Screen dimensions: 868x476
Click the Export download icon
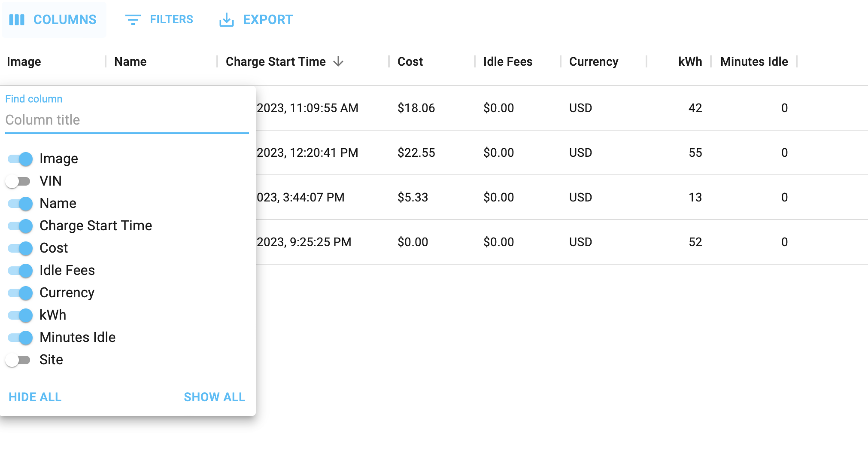coord(226,20)
